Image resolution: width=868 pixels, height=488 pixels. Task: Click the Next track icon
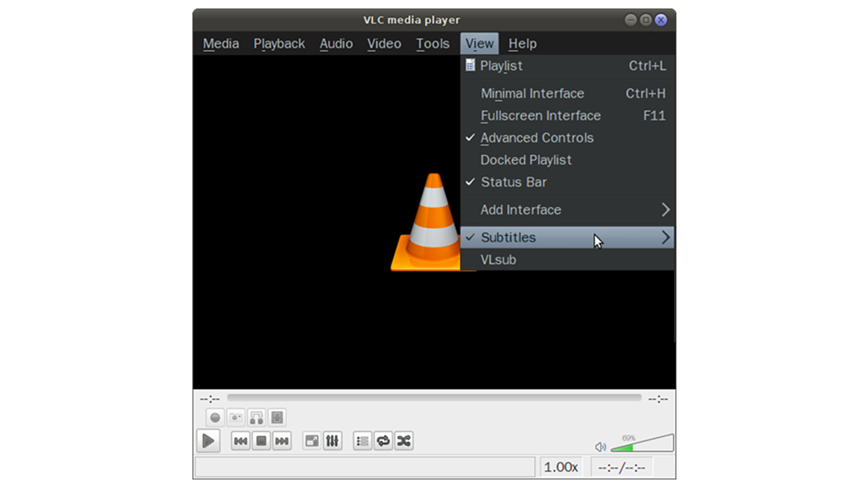282,441
